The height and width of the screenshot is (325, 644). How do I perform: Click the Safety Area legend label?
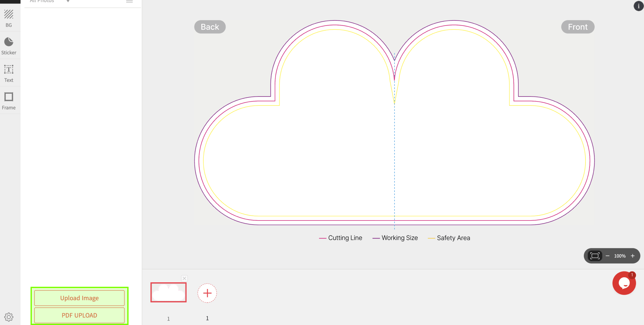(x=453, y=238)
